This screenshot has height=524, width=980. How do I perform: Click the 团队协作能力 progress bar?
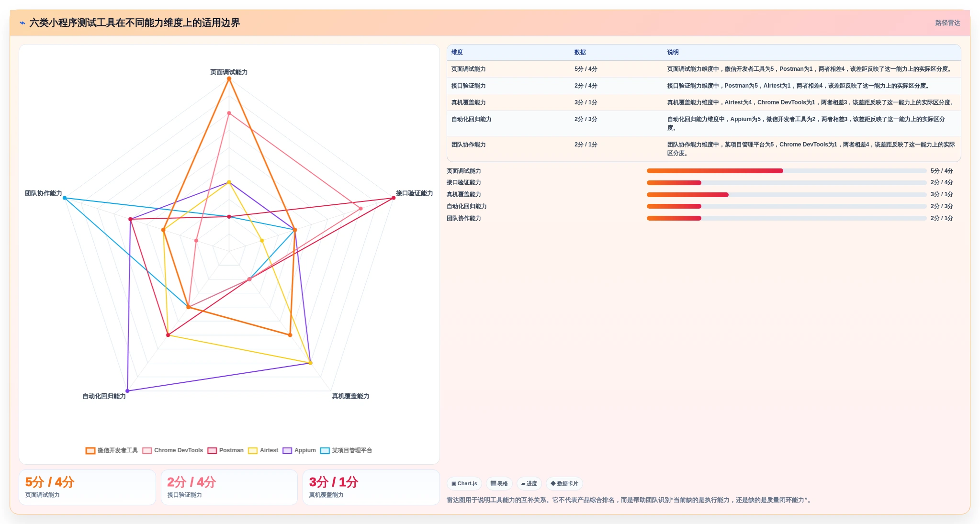point(787,218)
